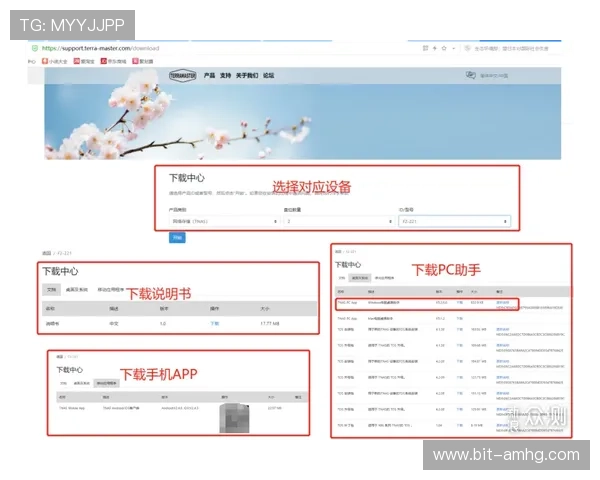
Task: Select highlighted 桌面及系统 tab above TNAS PC App table
Action: click(x=360, y=278)
